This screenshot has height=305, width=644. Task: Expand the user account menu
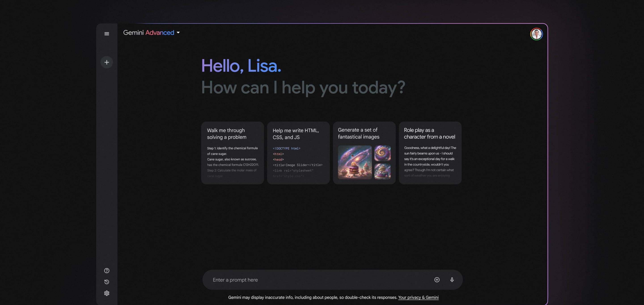(x=536, y=34)
